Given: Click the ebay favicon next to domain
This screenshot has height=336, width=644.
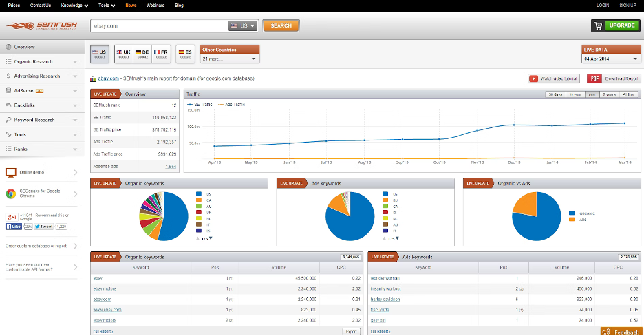Looking at the screenshot, I should (x=93, y=79).
